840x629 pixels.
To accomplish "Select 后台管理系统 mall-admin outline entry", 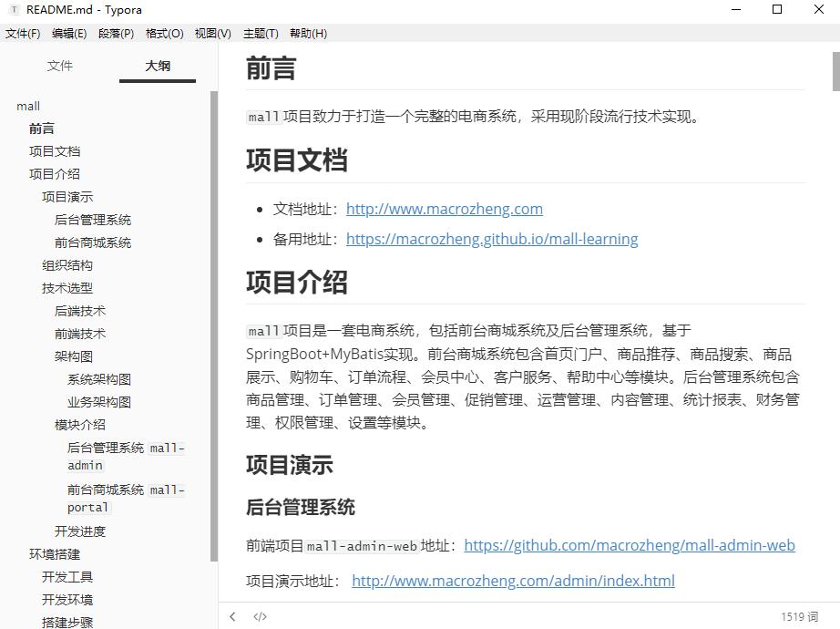I will 126,457.
